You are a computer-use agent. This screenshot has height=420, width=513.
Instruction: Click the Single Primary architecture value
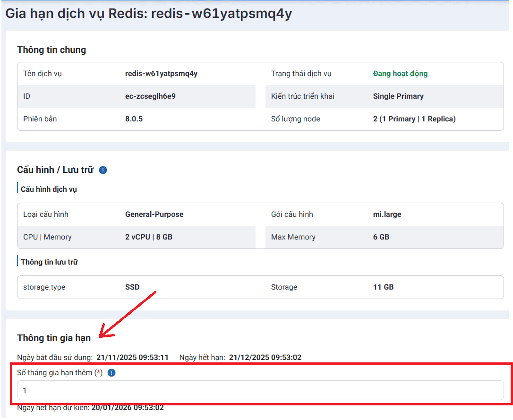(398, 96)
